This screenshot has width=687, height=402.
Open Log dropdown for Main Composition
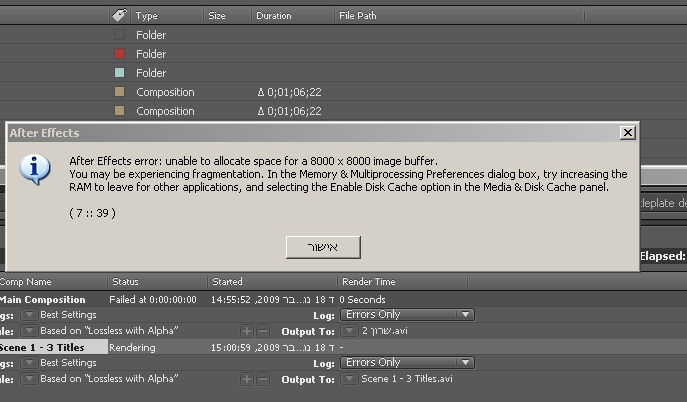coord(408,315)
